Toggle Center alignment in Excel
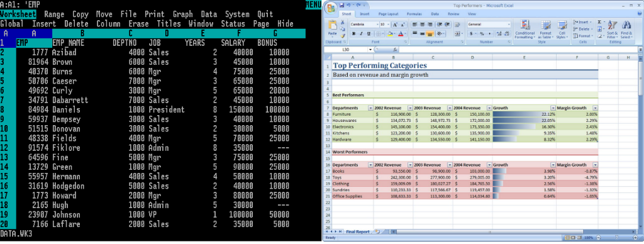Viewport: 644px width, 244px height. [422, 25]
